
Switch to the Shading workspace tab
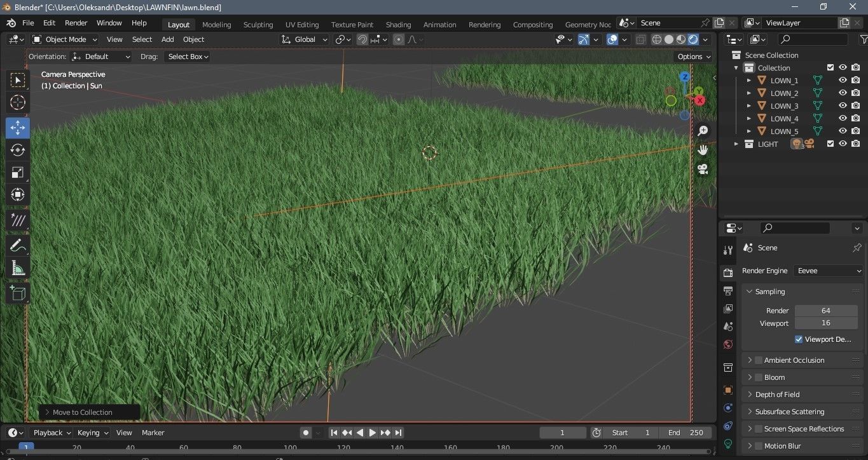pos(398,25)
